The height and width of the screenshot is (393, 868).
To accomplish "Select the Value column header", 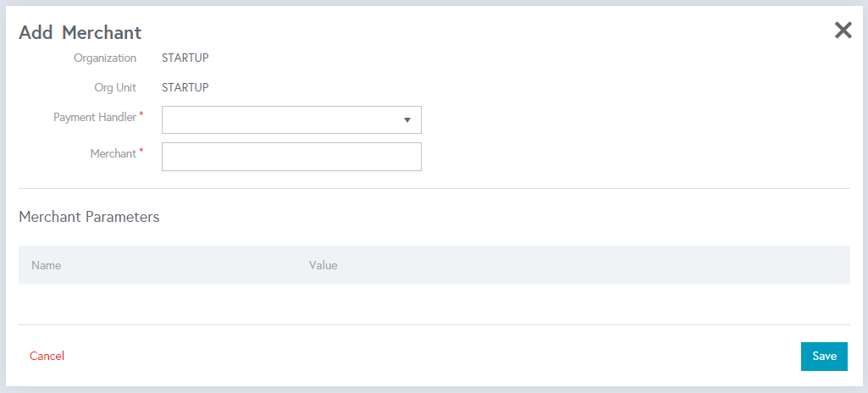I will point(323,265).
